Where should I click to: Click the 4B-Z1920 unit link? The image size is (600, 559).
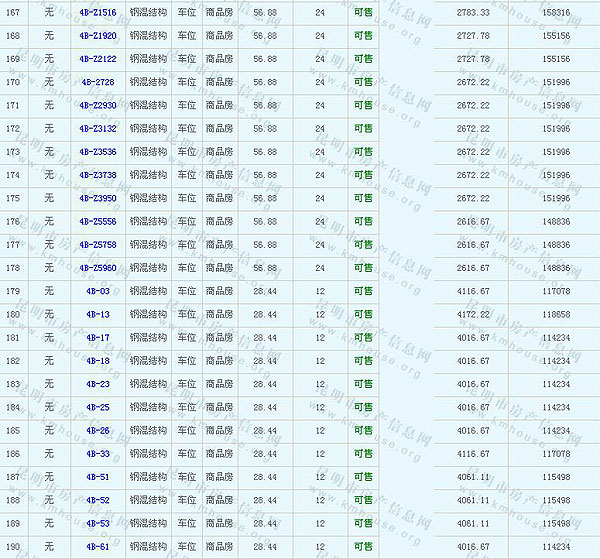pos(98,36)
